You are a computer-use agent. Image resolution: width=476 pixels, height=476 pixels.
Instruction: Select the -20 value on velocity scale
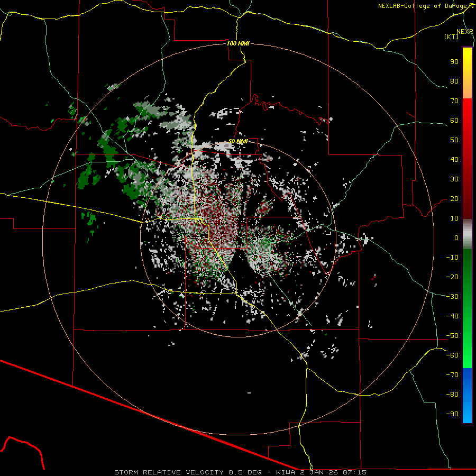452,277
